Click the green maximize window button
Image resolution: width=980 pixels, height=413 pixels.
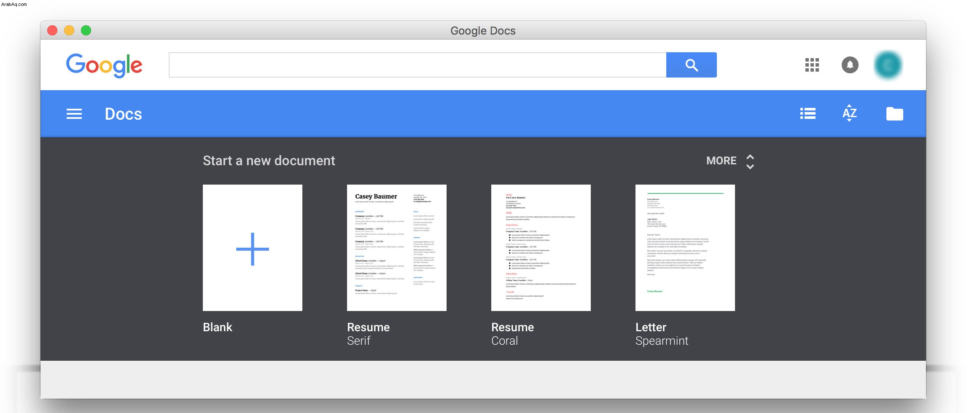point(86,30)
